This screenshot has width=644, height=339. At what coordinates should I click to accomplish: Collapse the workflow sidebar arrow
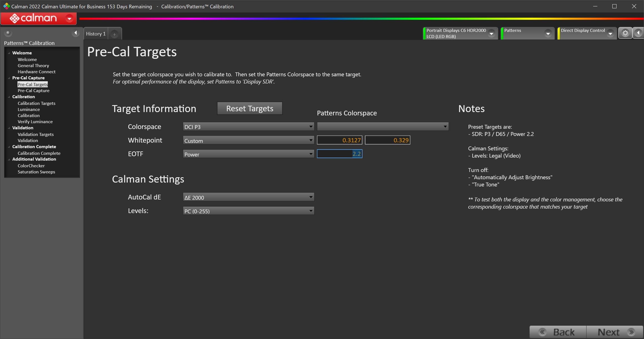coord(76,33)
